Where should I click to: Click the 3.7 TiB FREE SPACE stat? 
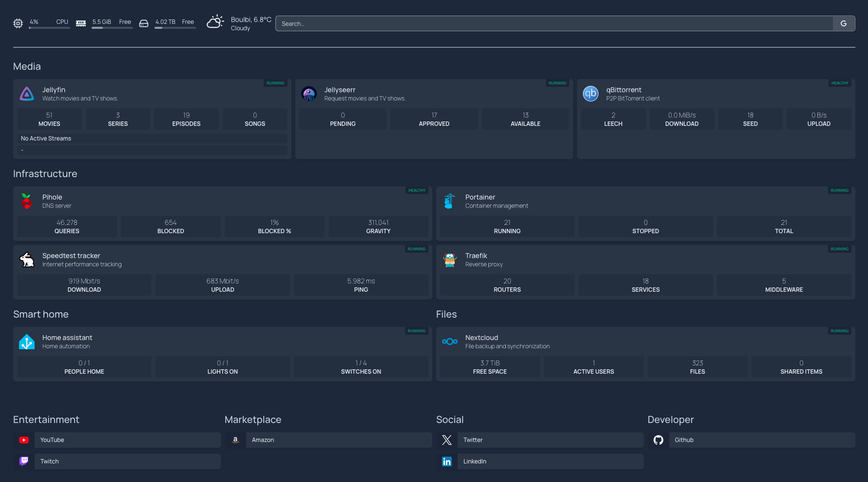click(x=490, y=367)
